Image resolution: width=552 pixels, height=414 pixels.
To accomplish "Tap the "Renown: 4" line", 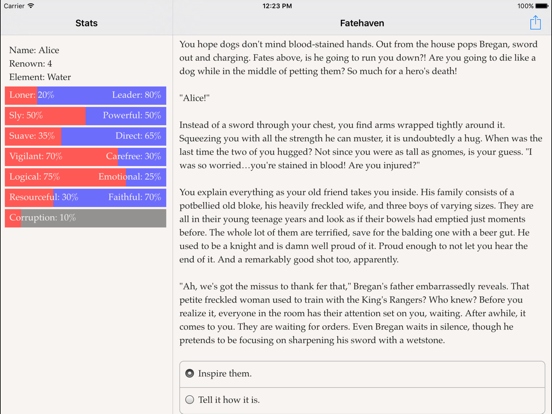I will 31,63.
